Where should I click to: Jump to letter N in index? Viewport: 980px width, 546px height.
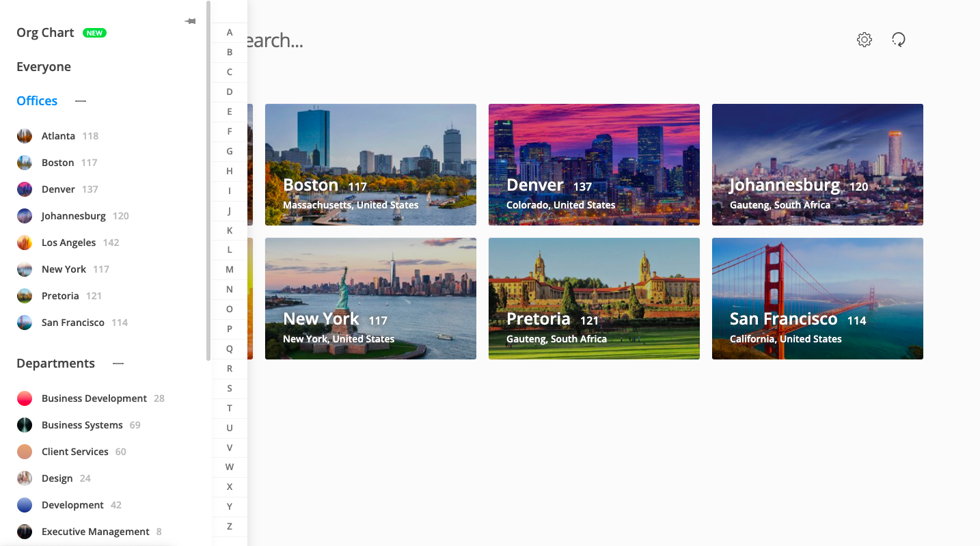tap(230, 290)
